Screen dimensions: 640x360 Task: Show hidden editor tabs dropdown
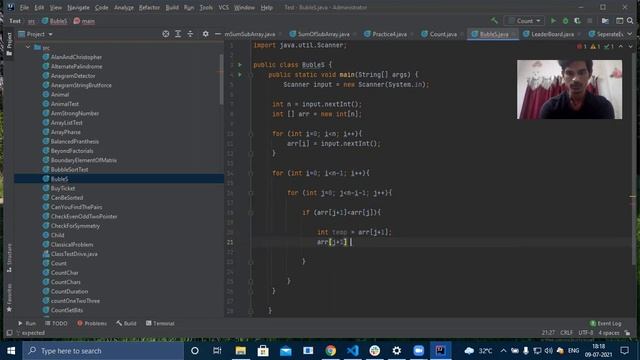630,34
